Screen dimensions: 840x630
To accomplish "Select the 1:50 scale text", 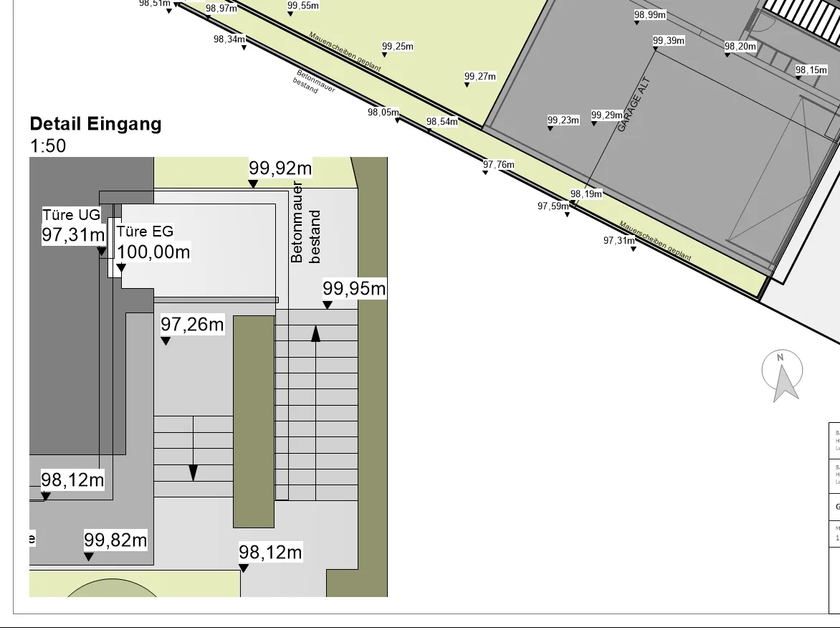I will [47, 146].
